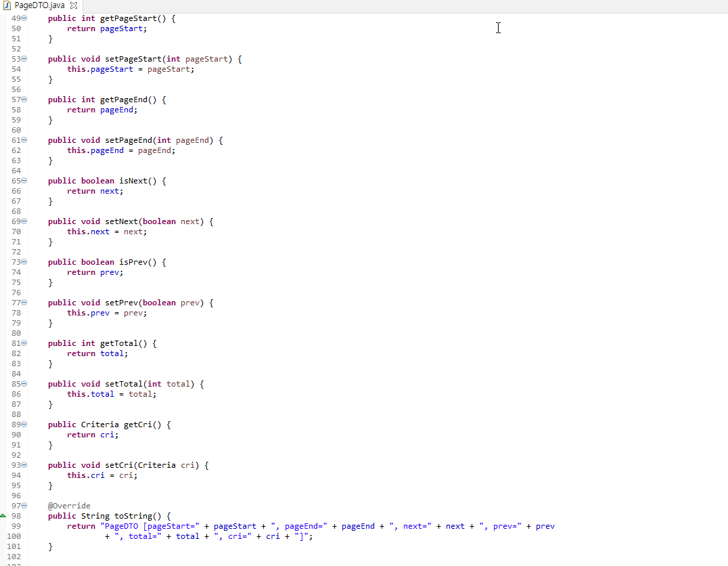The image size is (728, 566).
Task: Close the PageDTO.java tab
Action: 73,5
